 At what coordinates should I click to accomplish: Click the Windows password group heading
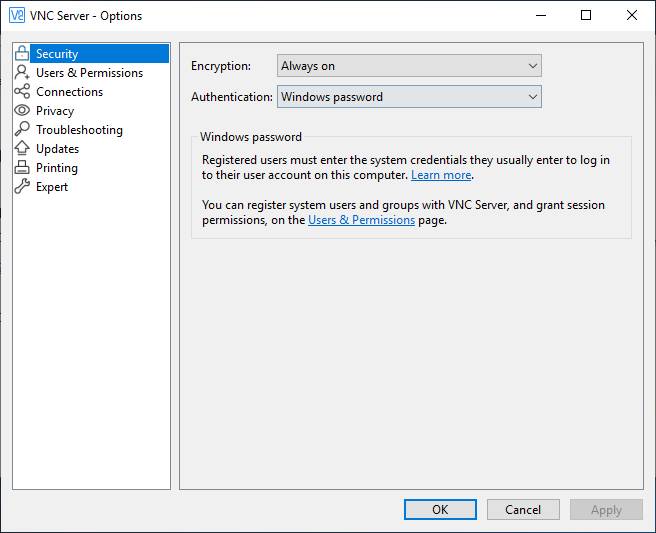click(x=251, y=137)
